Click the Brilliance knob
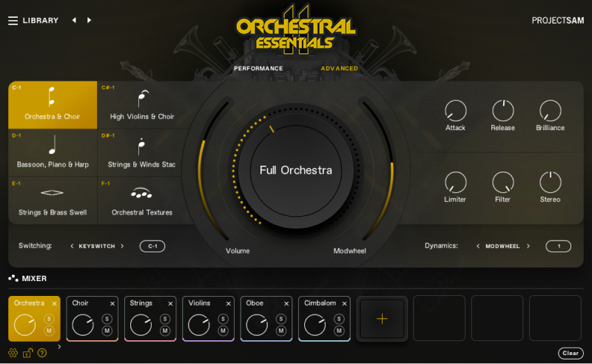592x364 pixels. coord(550,111)
